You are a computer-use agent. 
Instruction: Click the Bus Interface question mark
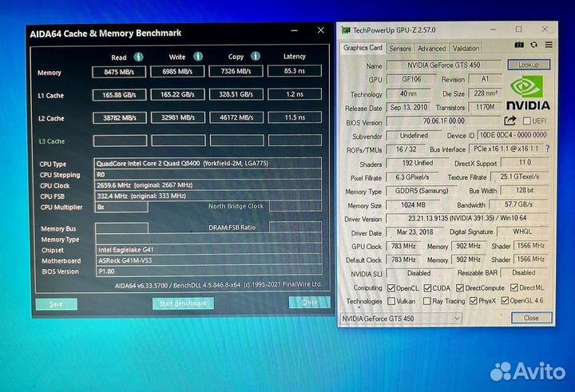[x=548, y=148]
